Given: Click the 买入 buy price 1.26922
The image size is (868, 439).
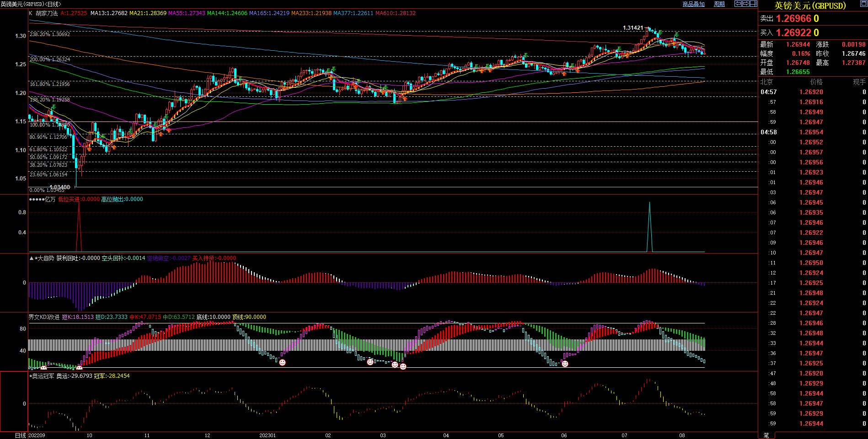Looking at the screenshot, I should click(x=793, y=33).
